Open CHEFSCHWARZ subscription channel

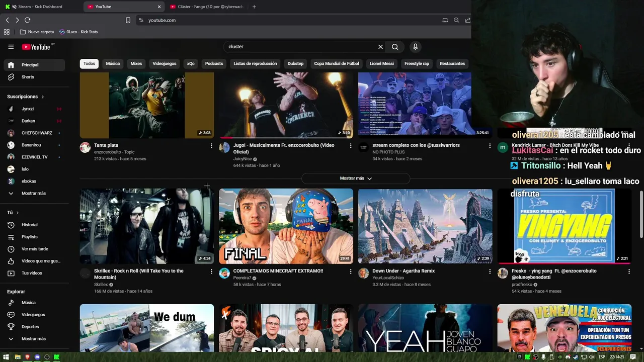[x=34, y=133]
